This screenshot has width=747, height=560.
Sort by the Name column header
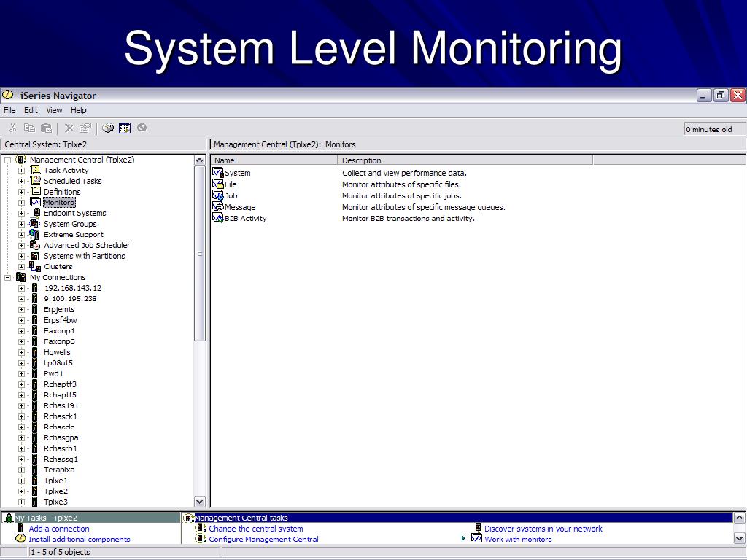point(274,160)
